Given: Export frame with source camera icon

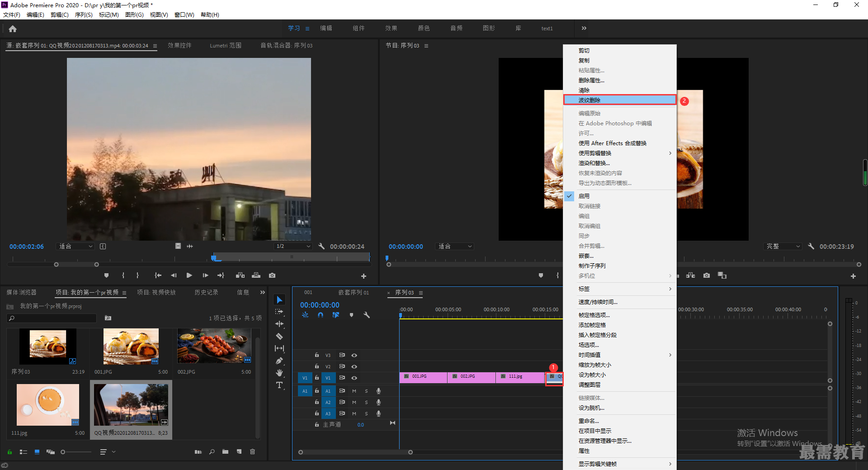Looking at the screenshot, I should (272, 275).
